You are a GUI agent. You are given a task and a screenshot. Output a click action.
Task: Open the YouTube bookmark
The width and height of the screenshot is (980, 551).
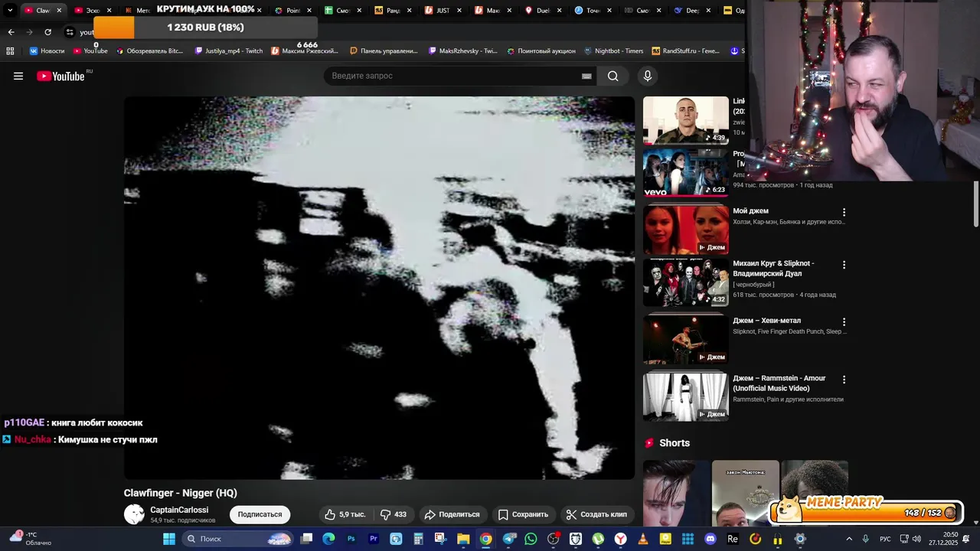[90, 51]
